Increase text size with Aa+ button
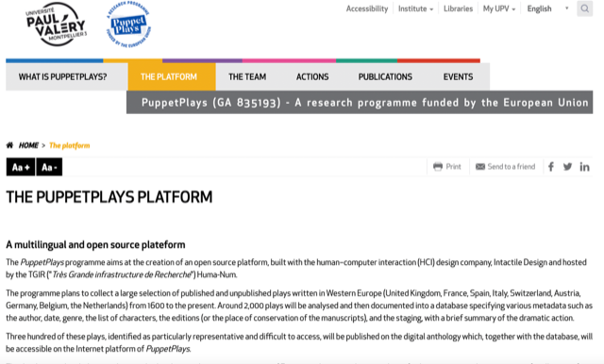 pyautogui.click(x=21, y=167)
